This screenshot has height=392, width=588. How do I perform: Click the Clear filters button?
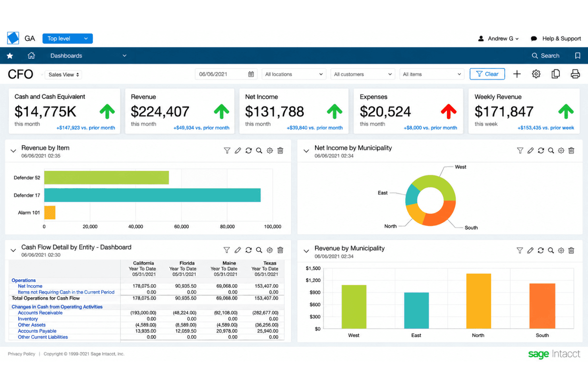(x=487, y=74)
